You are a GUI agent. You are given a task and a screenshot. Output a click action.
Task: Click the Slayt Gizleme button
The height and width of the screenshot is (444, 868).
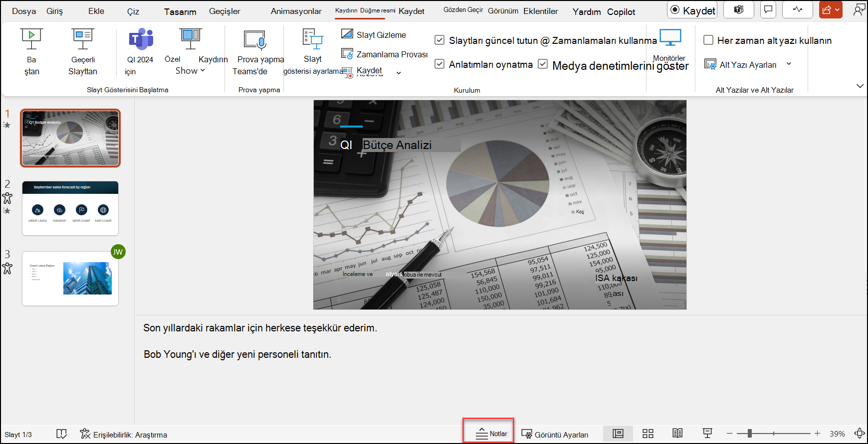point(374,34)
